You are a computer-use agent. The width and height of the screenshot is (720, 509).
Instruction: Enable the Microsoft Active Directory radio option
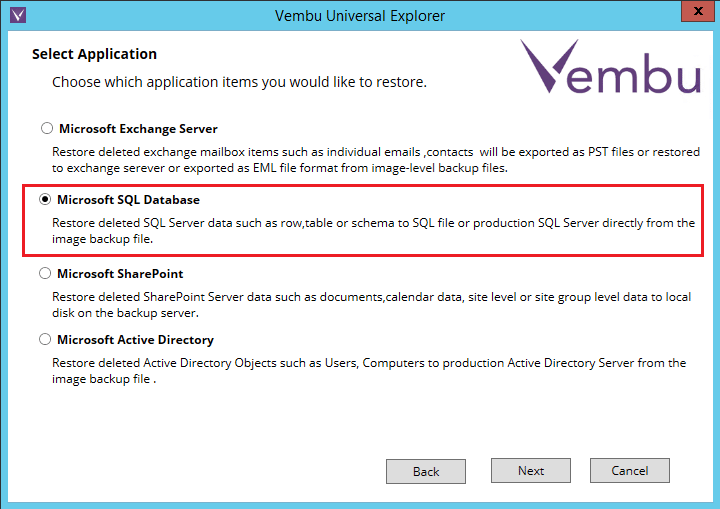click(x=46, y=340)
